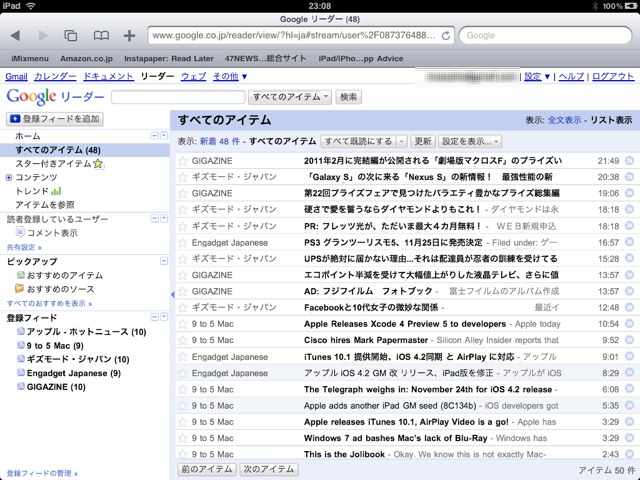
Task: Open the round icon on the 16:57 row
Action: click(x=629, y=242)
